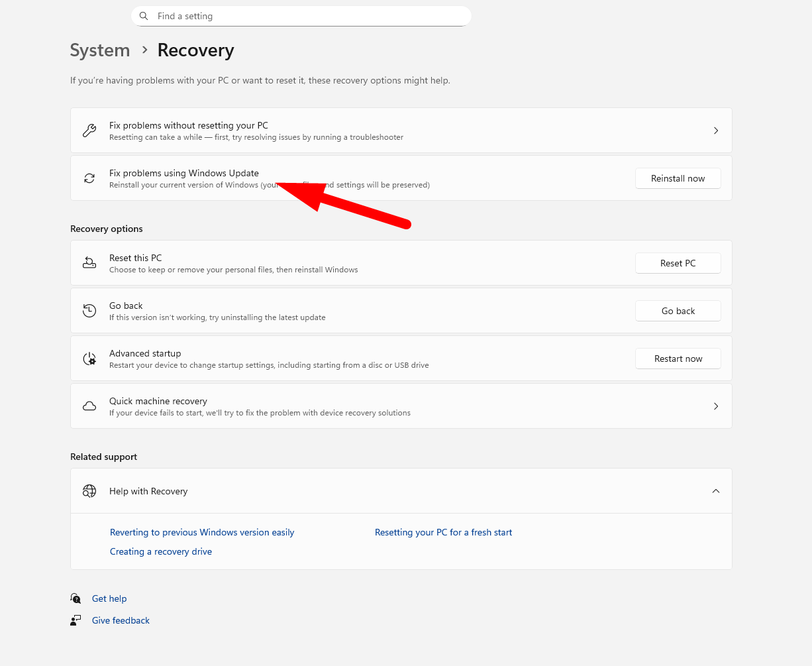Click the Reset this PC icon
Screen dimensions: 812x666
tap(89, 263)
